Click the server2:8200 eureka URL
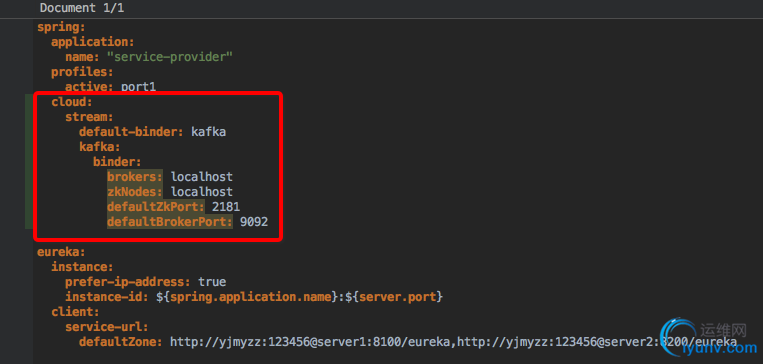Viewport: 763px width, 364px height. (x=597, y=342)
